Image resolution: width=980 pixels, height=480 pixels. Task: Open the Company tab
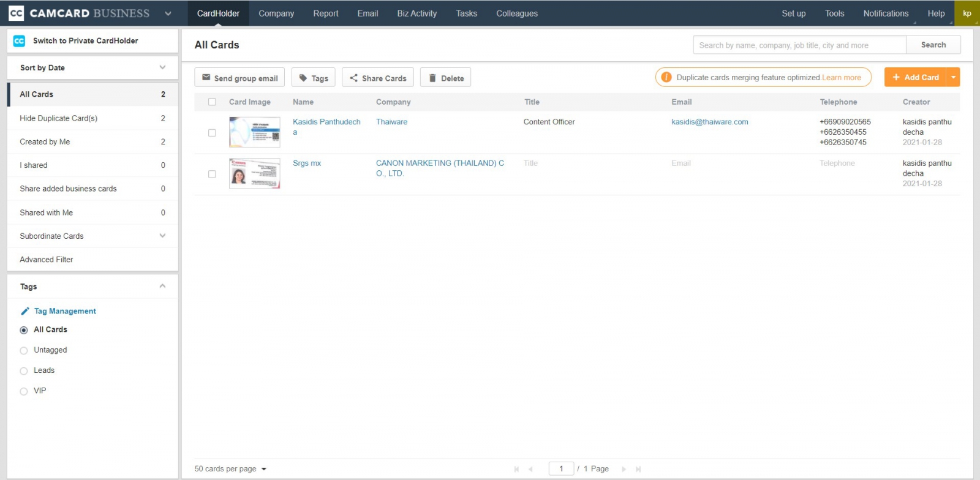point(276,13)
